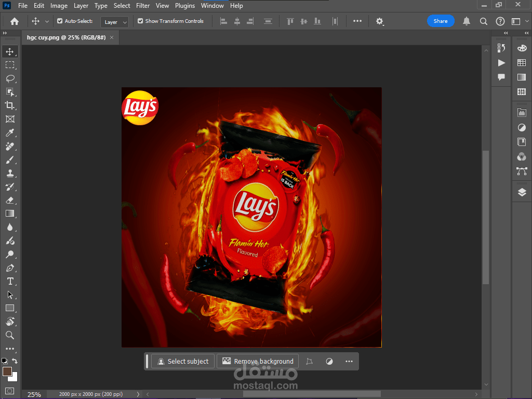
Task: Select the Zoom tool in the toolbox
Action: click(x=10, y=335)
